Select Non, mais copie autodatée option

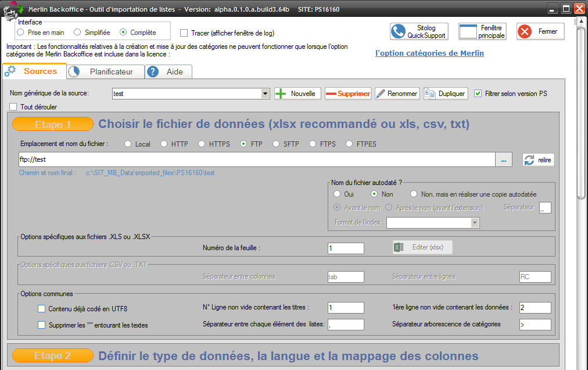click(414, 194)
